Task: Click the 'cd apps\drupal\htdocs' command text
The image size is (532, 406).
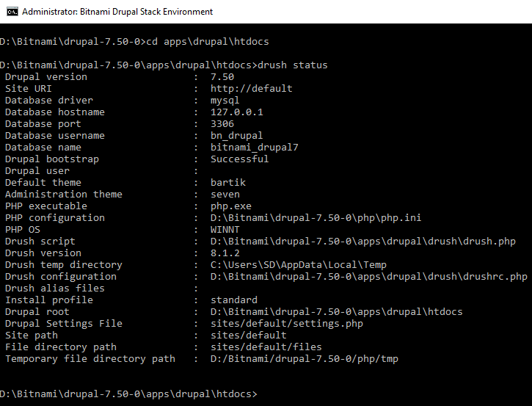Action: point(208,41)
